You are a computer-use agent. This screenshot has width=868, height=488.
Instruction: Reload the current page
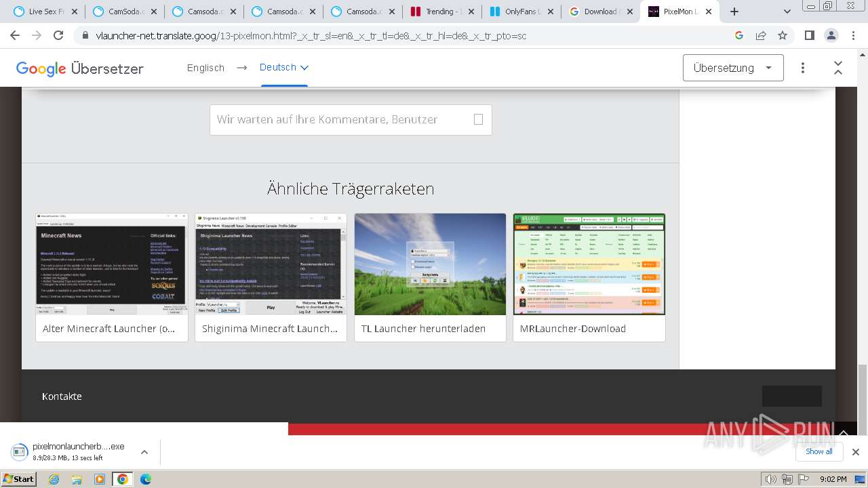(58, 35)
